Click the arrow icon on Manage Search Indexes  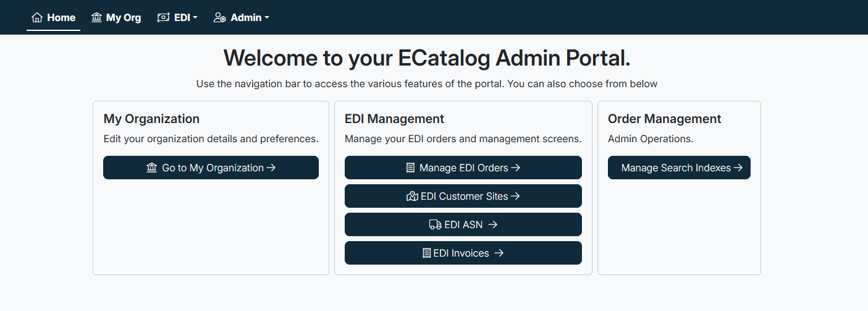[738, 168]
